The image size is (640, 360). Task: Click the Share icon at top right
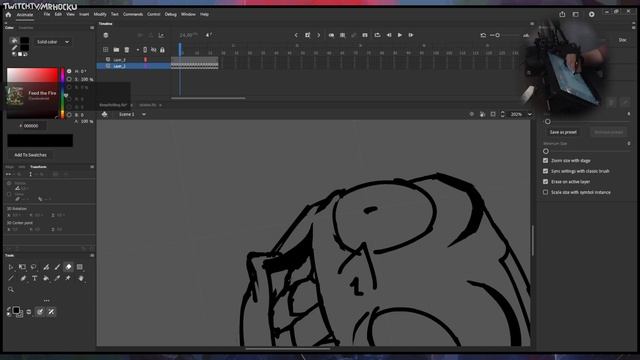point(562,14)
